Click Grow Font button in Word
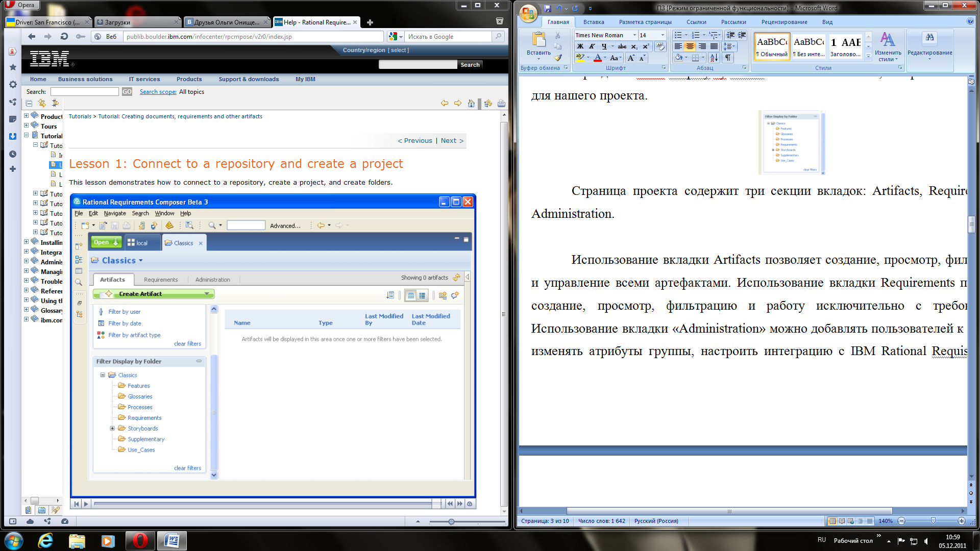This screenshot has height=551, width=980. click(631, 58)
